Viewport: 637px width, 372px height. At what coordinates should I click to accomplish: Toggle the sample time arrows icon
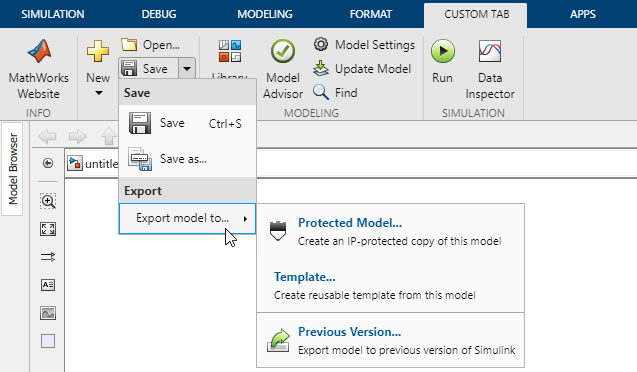[x=48, y=257]
